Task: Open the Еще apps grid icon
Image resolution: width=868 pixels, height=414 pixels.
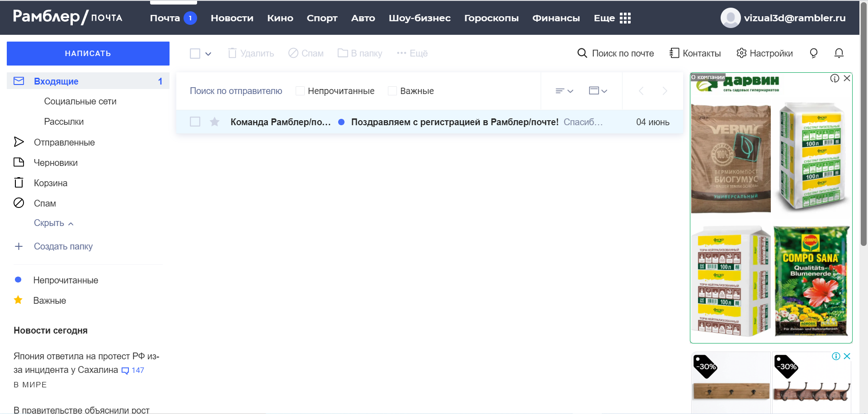Action: click(625, 18)
